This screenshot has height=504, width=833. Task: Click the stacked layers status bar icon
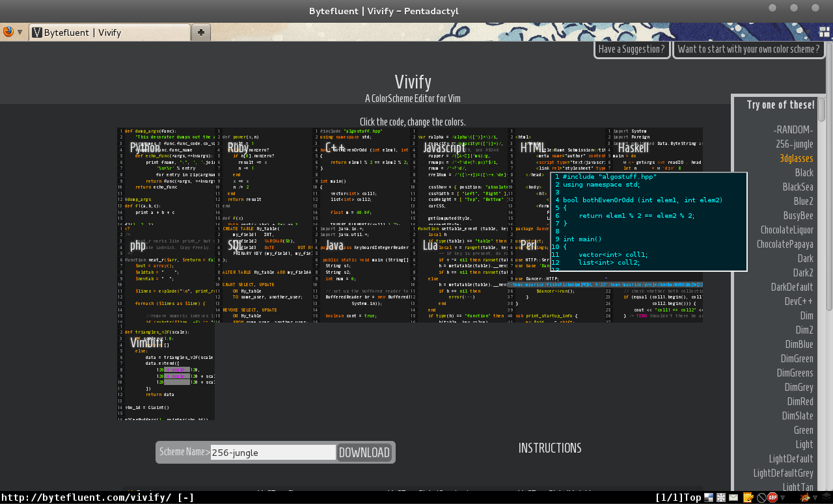pyautogui.click(x=826, y=497)
